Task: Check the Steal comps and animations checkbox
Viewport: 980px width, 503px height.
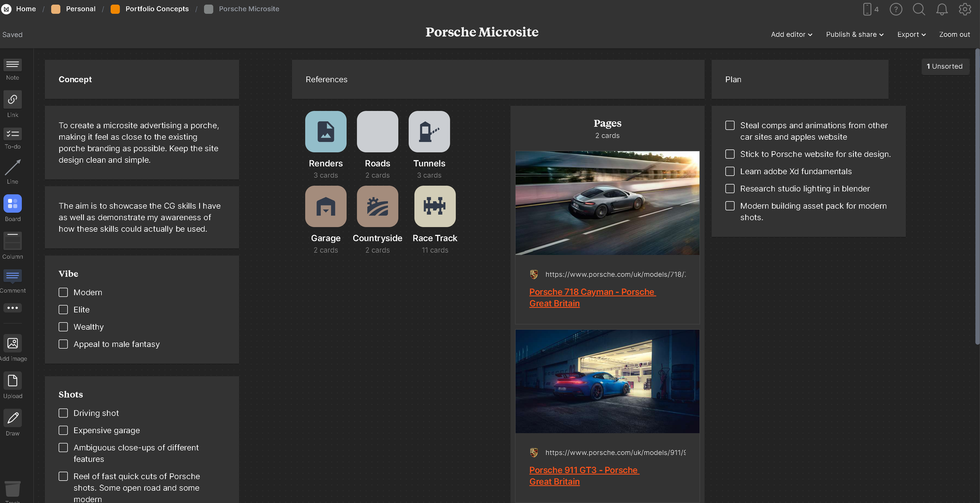Action: [730, 125]
